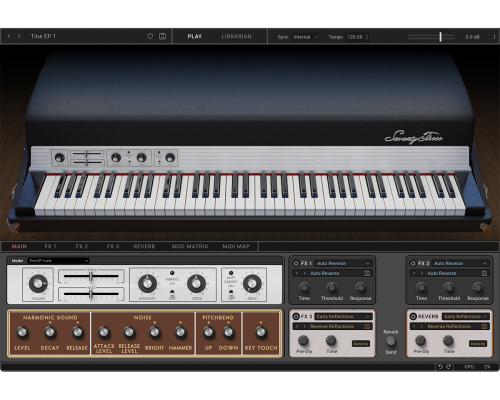Favorite the Tine EP 1 preset heart
The height and width of the screenshot is (400, 500).
point(150,36)
